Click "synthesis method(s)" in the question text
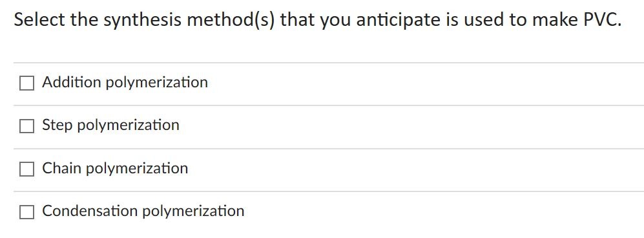The width and height of the screenshot is (644, 238). click(189, 21)
